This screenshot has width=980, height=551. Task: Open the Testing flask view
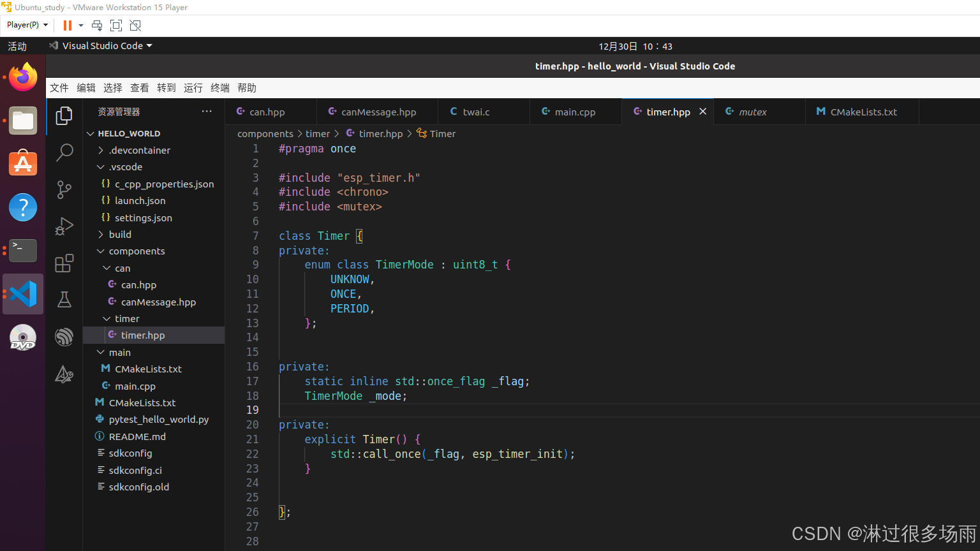point(64,300)
